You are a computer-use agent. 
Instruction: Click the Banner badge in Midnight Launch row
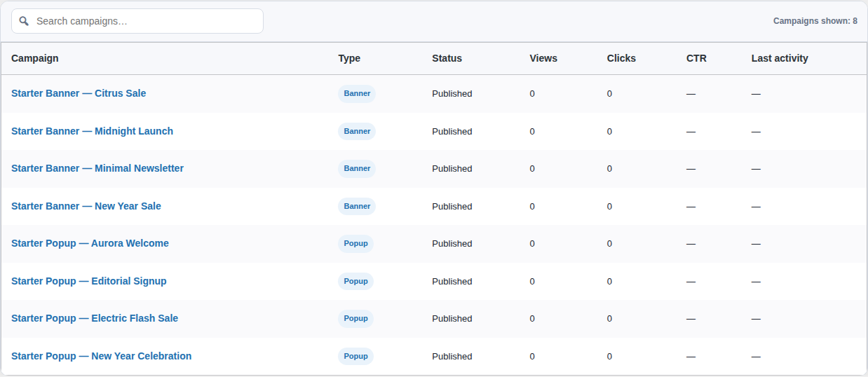tap(357, 131)
